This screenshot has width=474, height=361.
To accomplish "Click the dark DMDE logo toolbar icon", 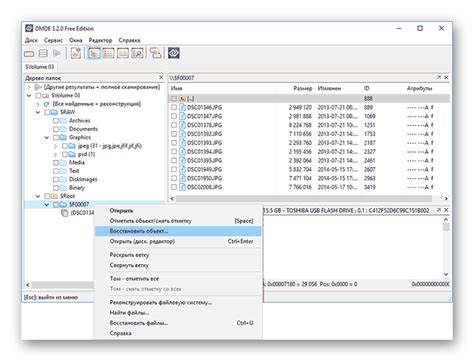I will tap(174, 53).
